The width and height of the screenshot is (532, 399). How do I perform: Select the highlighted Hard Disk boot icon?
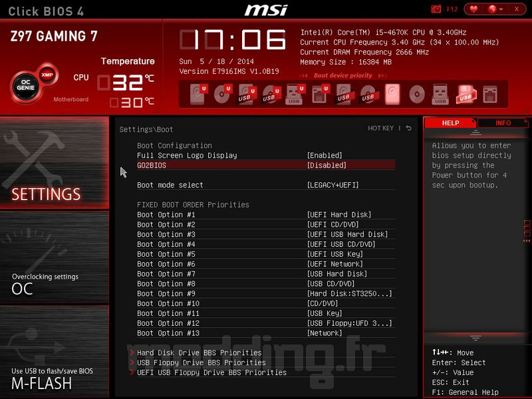pos(392,94)
